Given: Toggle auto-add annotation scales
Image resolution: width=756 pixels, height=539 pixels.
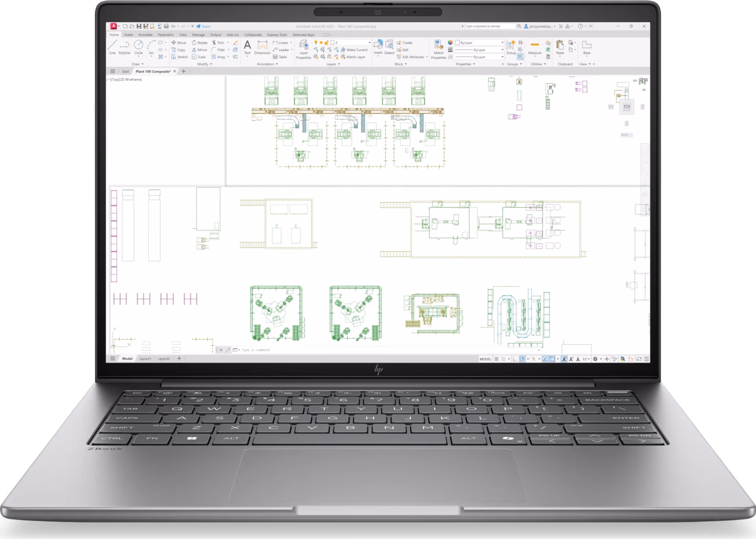Looking at the screenshot, I should point(571,359).
